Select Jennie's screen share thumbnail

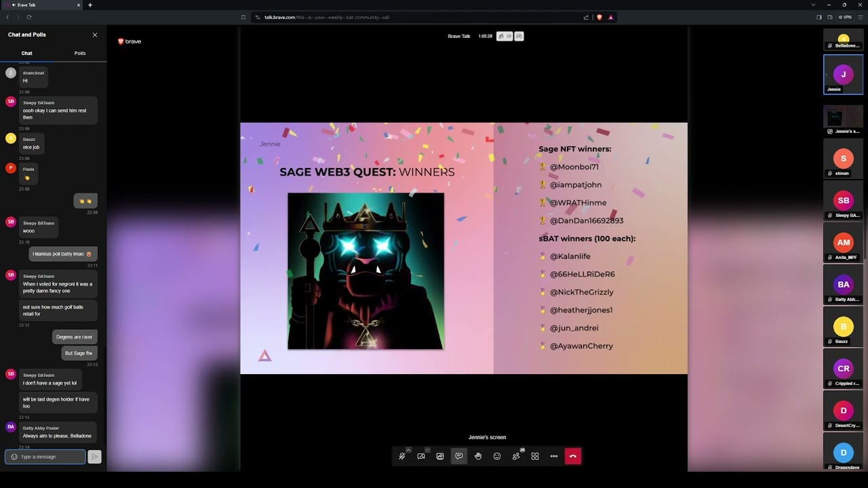(x=844, y=120)
